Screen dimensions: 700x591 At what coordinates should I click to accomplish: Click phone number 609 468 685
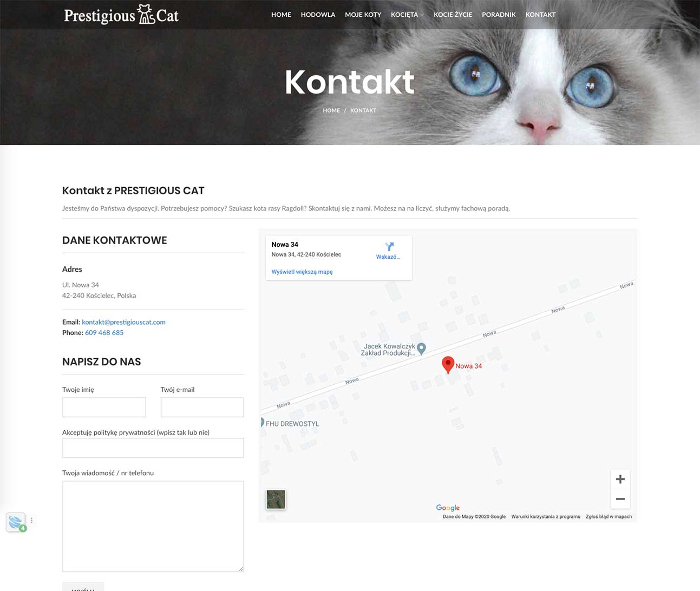104,333
